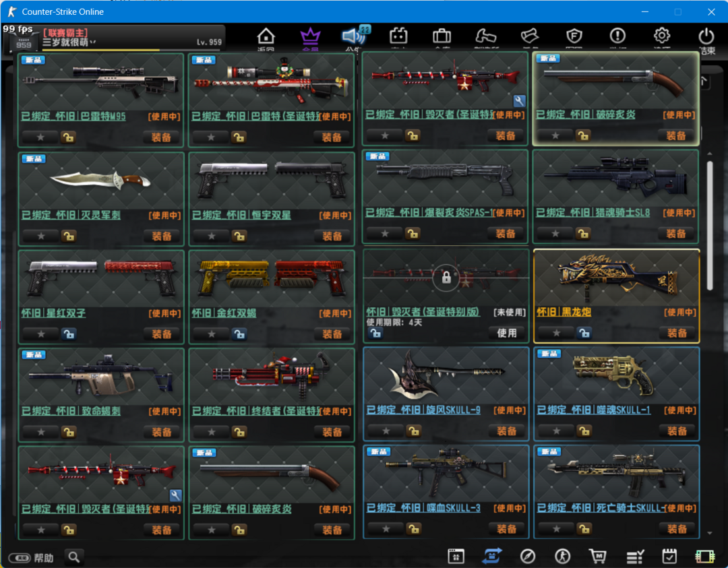This screenshot has height=568, width=728.
Task: Expand the player name dropdown arrow
Action: coord(93,42)
